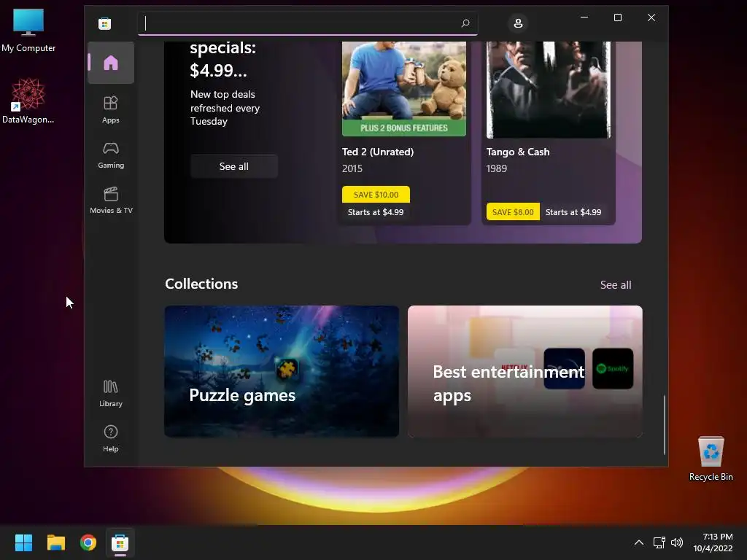Click Starts at $4.99 under Ted 2
The height and width of the screenshot is (560, 747).
coord(376,212)
